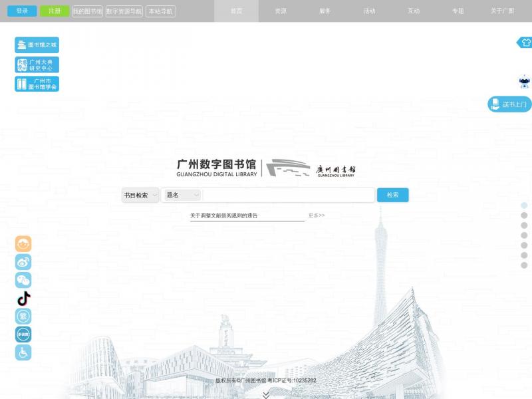Select the 资源 navigation tab
This screenshot has width=532, height=399.
(281, 11)
